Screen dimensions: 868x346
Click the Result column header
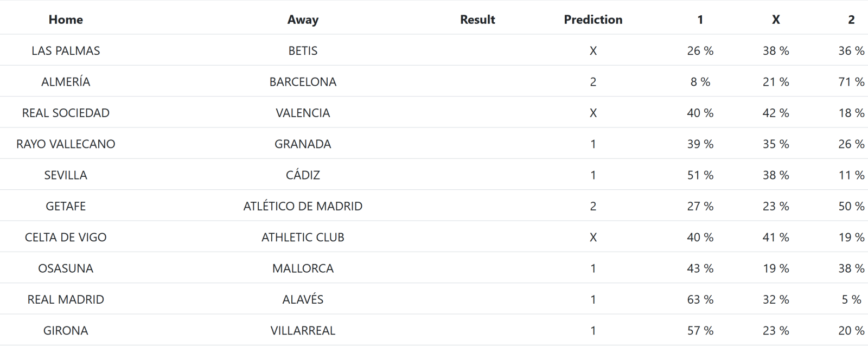[477, 20]
